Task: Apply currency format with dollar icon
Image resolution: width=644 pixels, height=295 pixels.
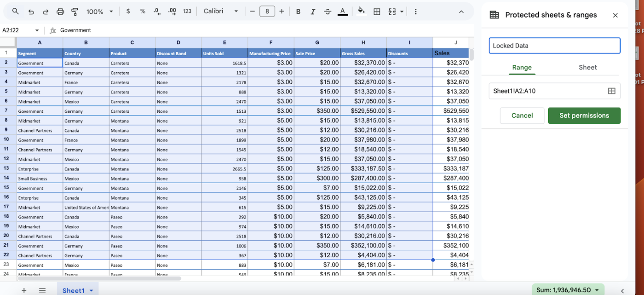Action: (x=128, y=12)
